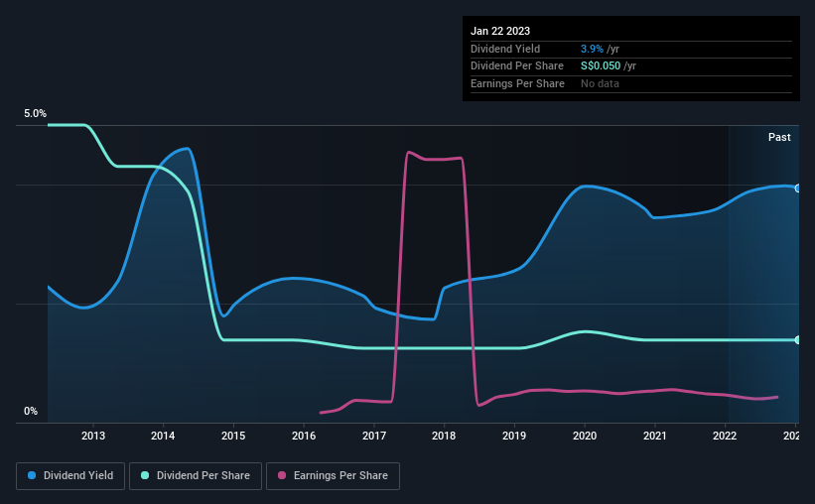Click the Jan 22 2023 tooltip date header
Screen dimensions: 815x504
500,31
